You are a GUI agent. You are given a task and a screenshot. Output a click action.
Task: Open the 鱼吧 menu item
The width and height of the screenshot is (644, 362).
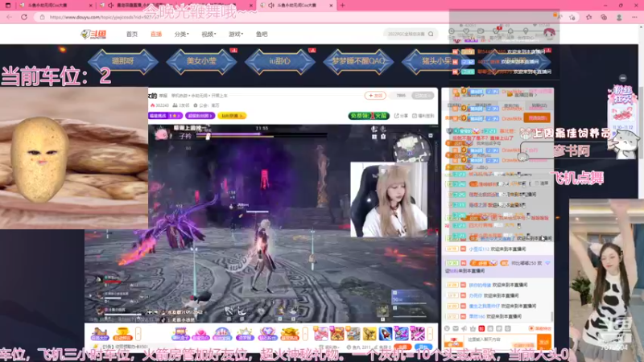[262, 34]
